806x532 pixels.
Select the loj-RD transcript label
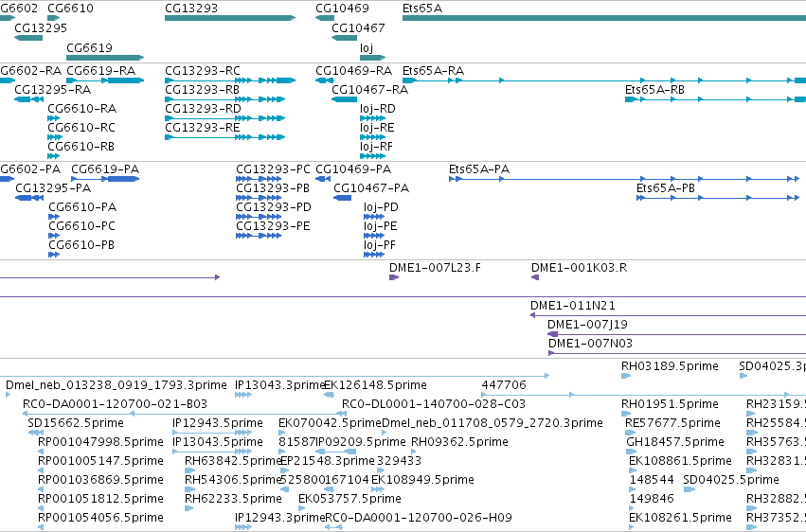click(x=378, y=108)
